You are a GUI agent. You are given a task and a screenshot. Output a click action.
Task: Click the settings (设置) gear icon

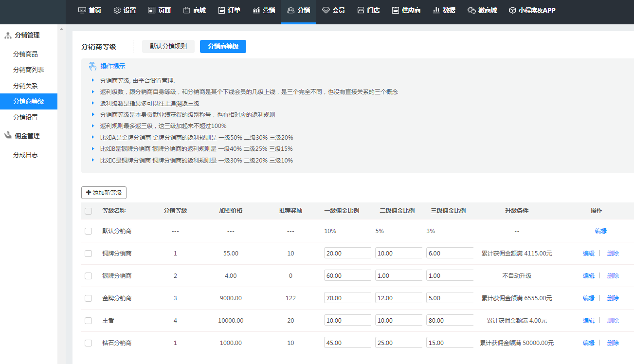click(117, 10)
